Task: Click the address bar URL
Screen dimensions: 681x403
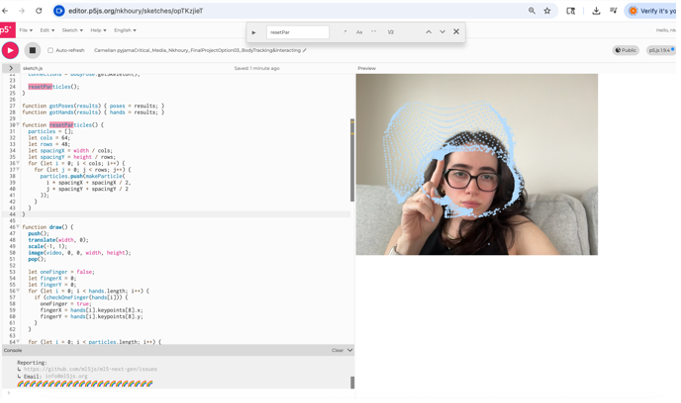Action: tap(136, 11)
